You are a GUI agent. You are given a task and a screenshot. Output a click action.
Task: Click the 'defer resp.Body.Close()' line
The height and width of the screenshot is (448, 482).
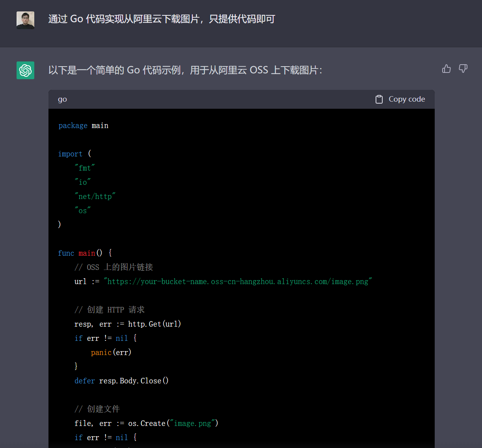tap(121, 381)
